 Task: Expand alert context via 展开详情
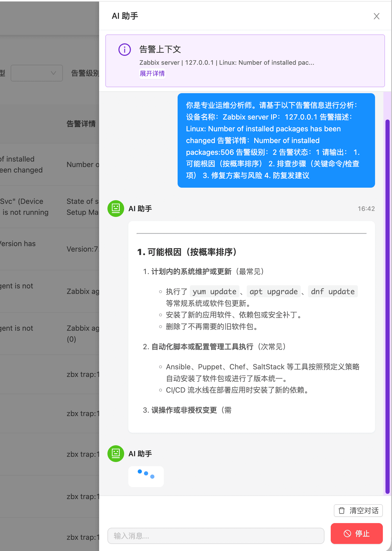pyautogui.click(x=152, y=74)
